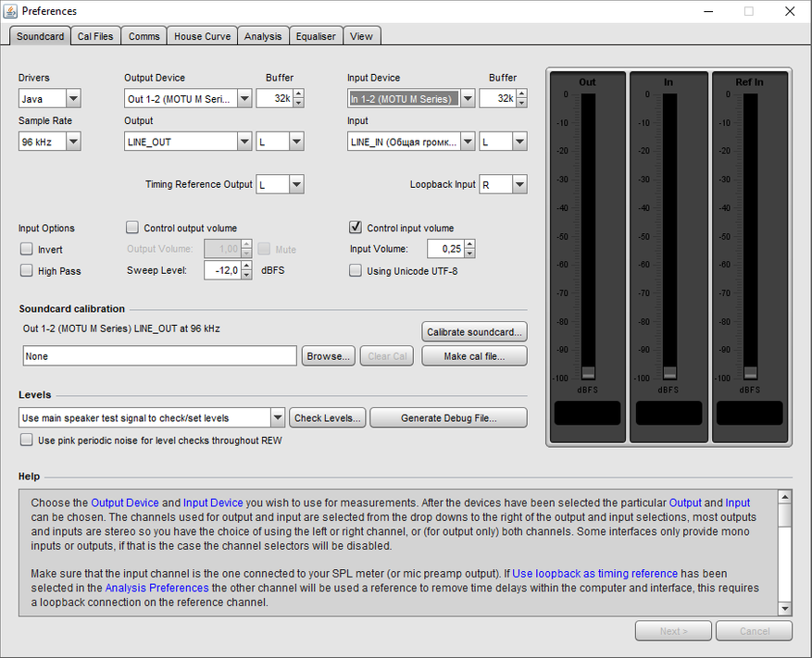Open the Loopback Input dropdown
812x658 pixels.
point(519,184)
